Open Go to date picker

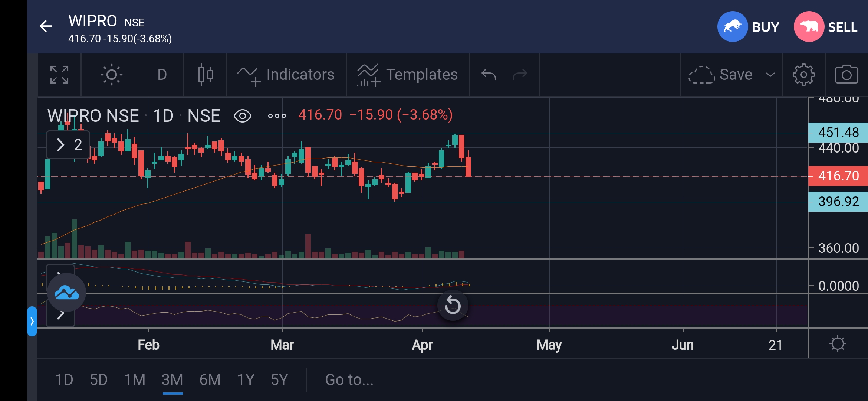[349, 380]
